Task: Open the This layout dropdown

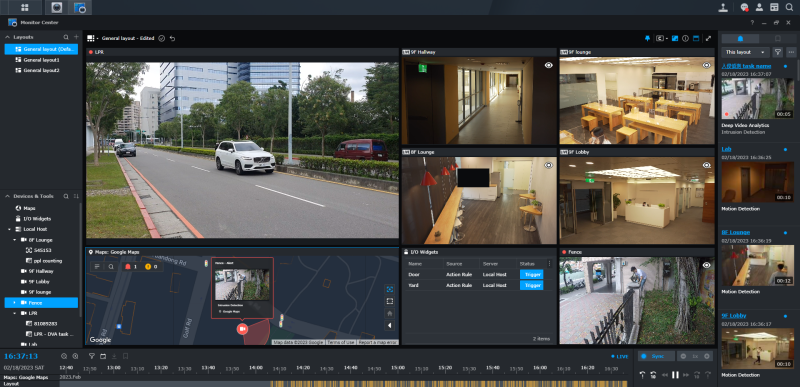Action: [745, 52]
